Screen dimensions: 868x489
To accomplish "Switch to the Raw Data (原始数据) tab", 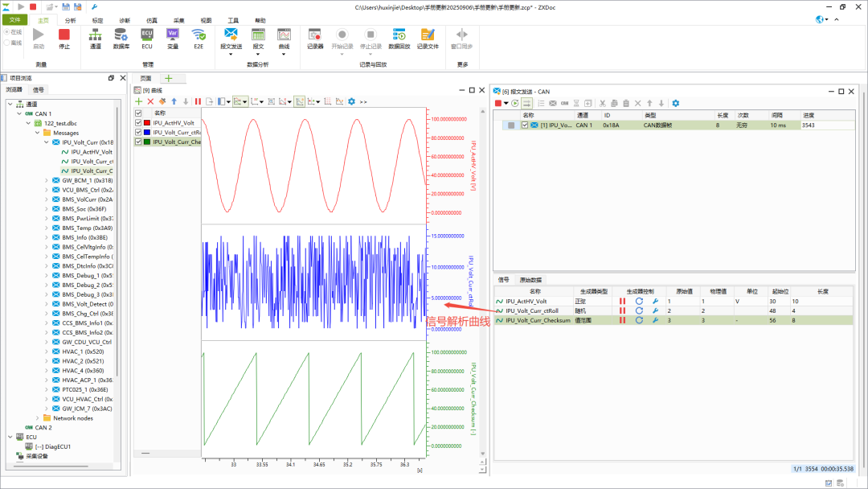I will 529,280.
